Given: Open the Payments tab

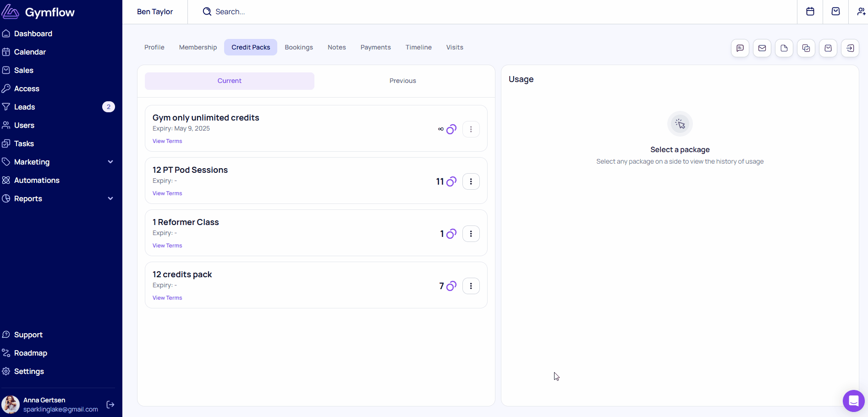Looking at the screenshot, I should click(x=375, y=47).
